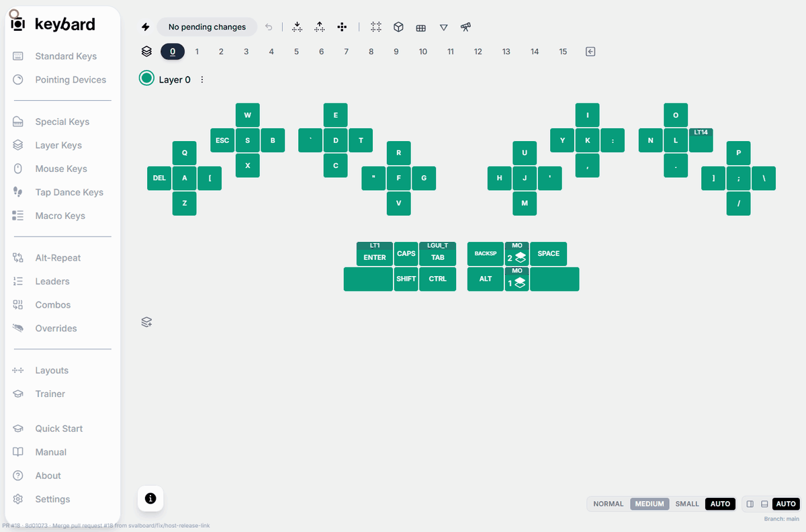806x532 pixels.
Task: Click the dotted grid view icon
Action: (376, 28)
